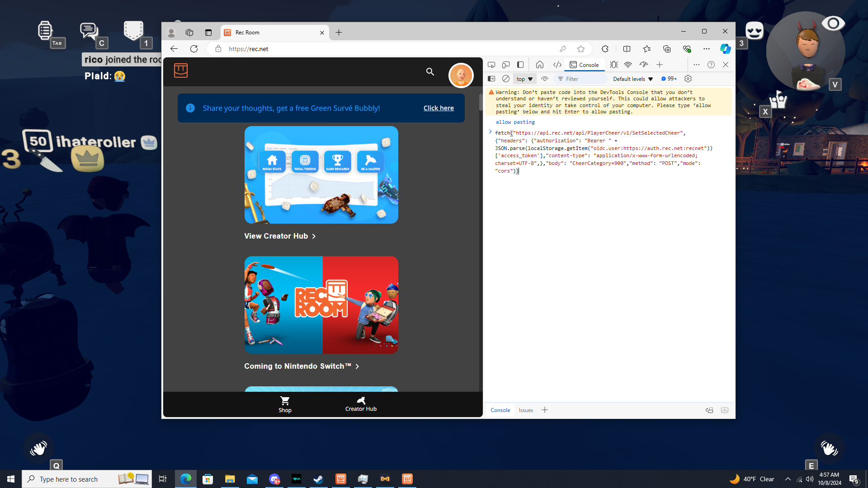Click the inspect element picker icon

(491, 65)
